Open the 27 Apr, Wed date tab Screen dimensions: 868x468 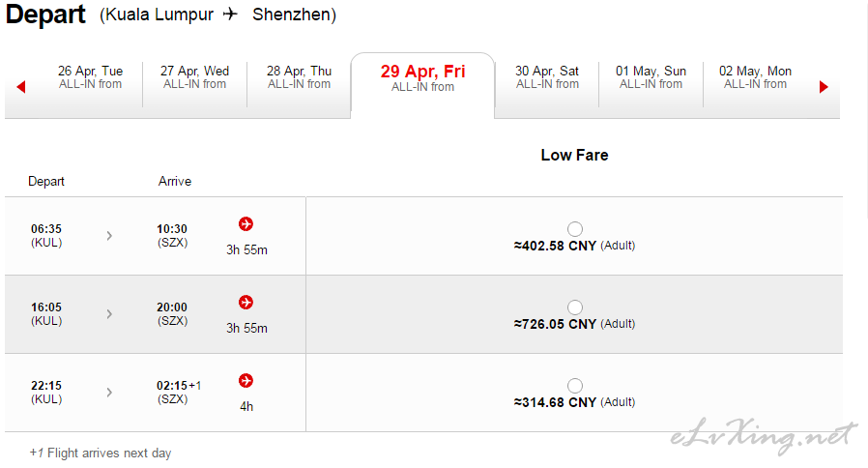[194, 77]
